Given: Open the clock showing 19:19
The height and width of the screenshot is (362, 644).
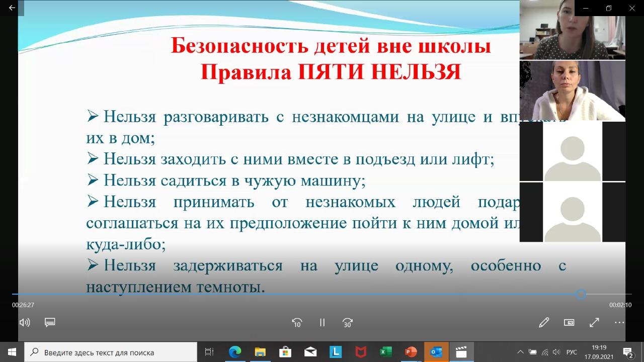Looking at the screenshot, I should tap(599, 352).
